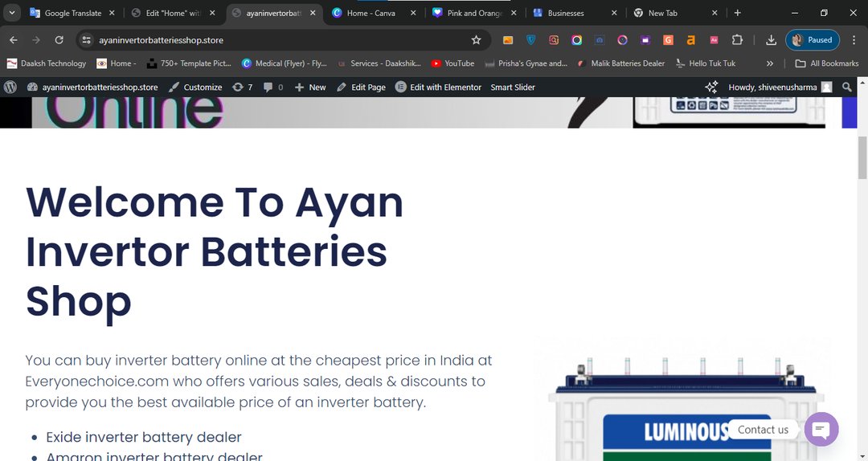Open the WordPress updates icon showing 7
The image size is (868, 461).
point(242,87)
